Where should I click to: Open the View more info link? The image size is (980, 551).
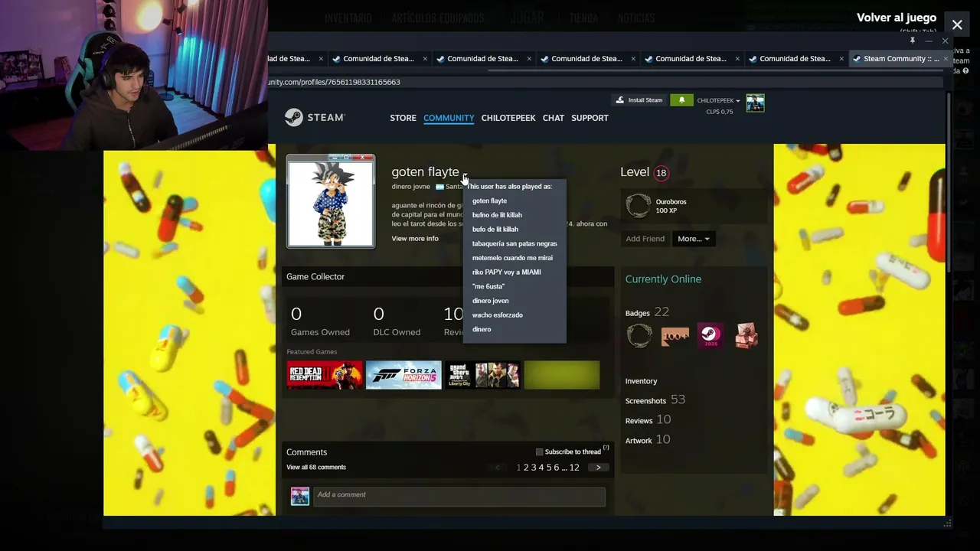(415, 239)
